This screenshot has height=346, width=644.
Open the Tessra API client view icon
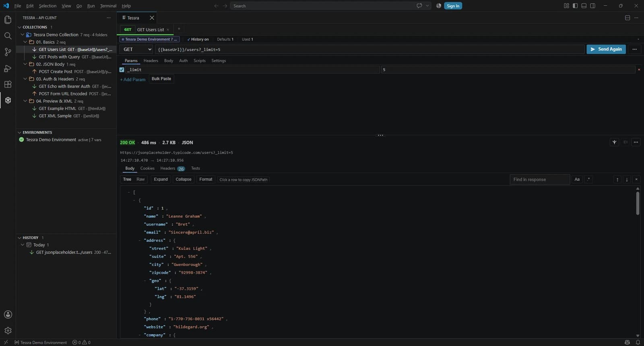pyautogui.click(x=8, y=100)
